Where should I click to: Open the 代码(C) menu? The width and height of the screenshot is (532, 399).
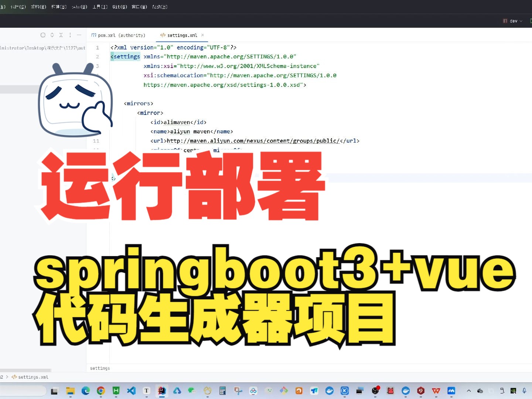(x=18, y=7)
